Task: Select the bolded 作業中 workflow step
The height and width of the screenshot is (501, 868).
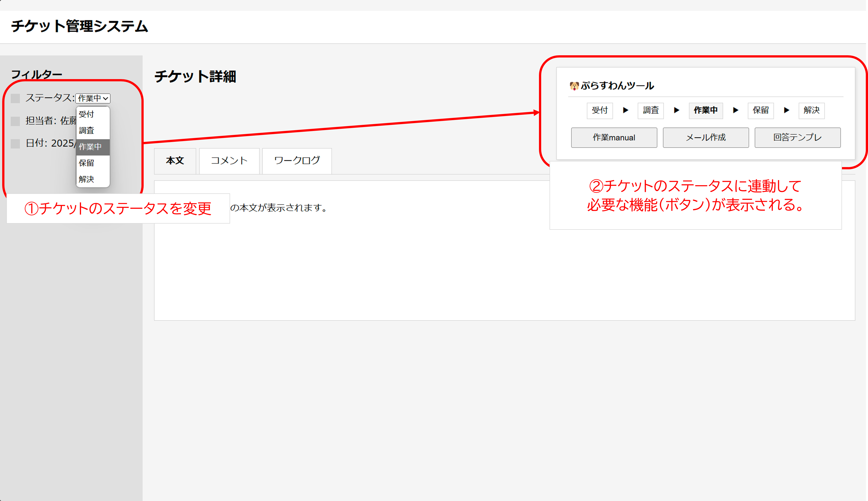Action: pos(706,111)
